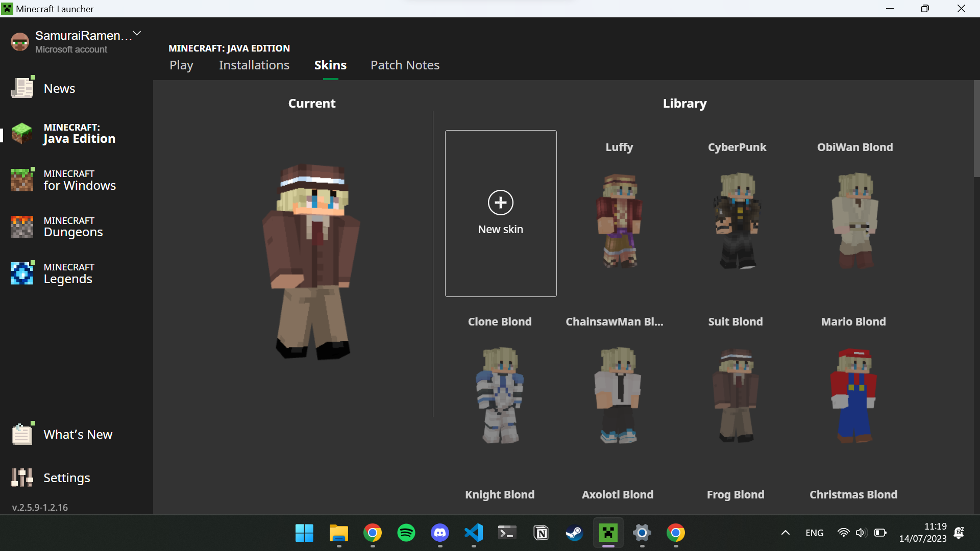Screen dimensions: 980x551
Task: Select the Luffy skin thumbnail
Action: pyautogui.click(x=619, y=220)
